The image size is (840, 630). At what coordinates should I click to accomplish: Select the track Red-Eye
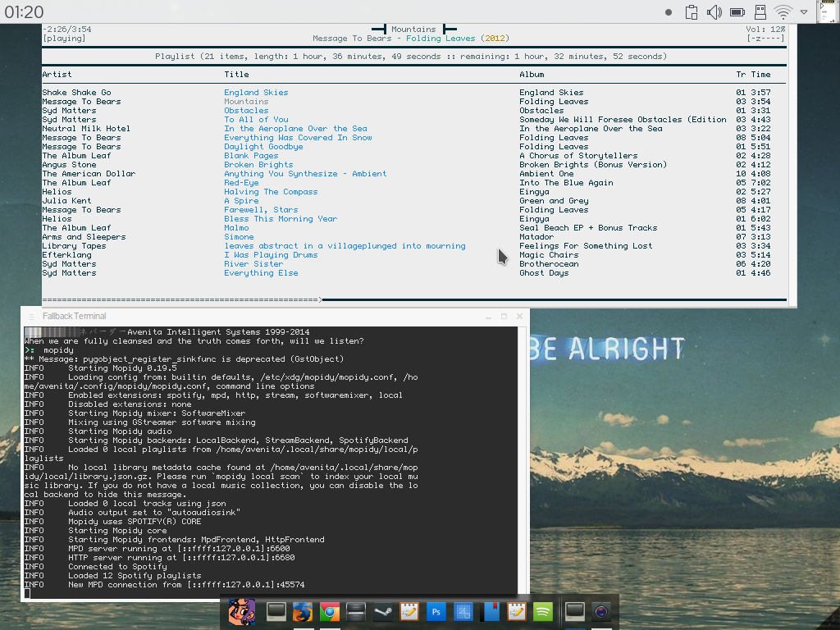[241, 183]
